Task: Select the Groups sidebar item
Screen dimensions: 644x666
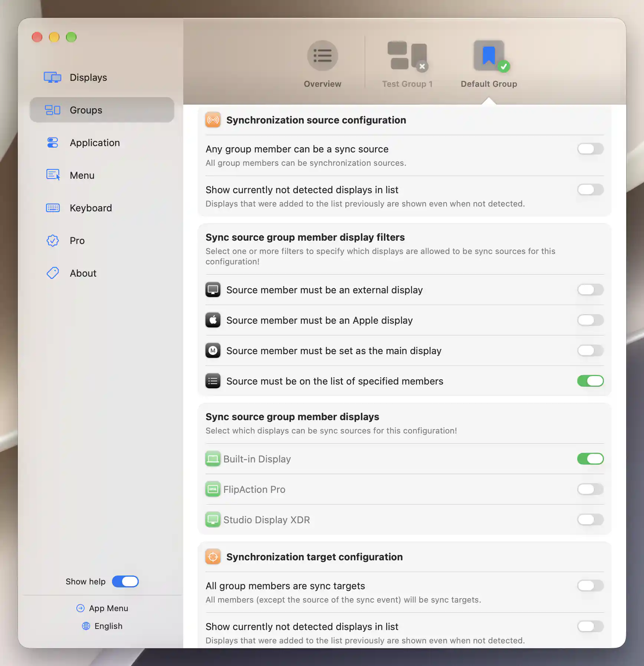Action: coord(102,110)
